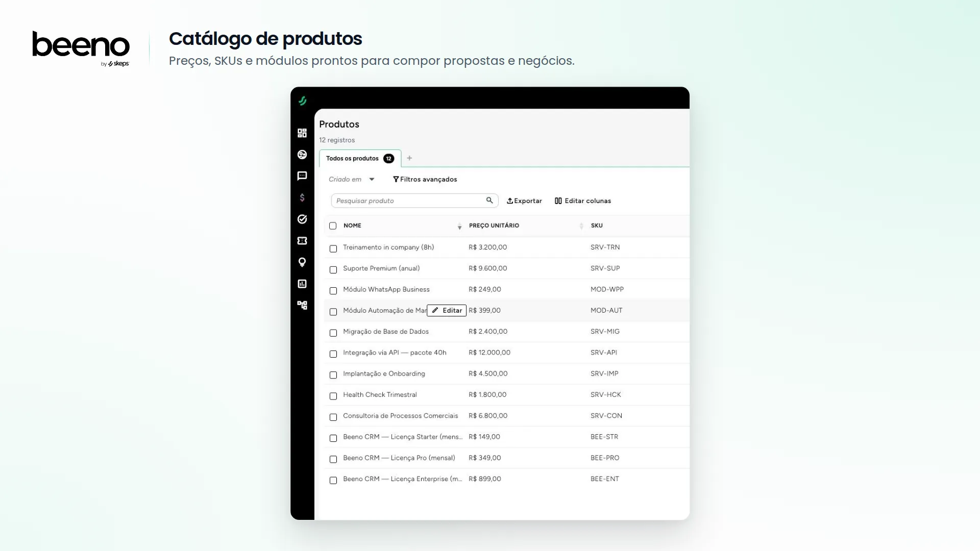Click the R$ 12.000,00 price cell
The image size is (980, 551).
[x=489, y=353]
